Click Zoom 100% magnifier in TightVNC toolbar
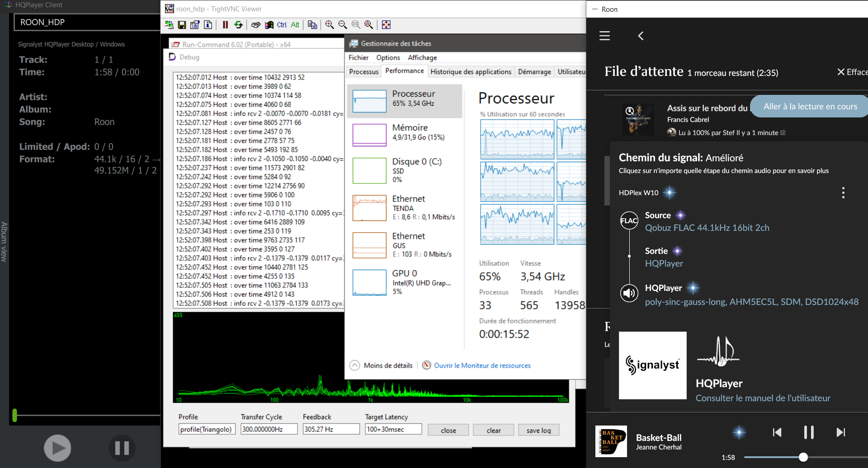 pyautogui.click(x=356, y=25)
